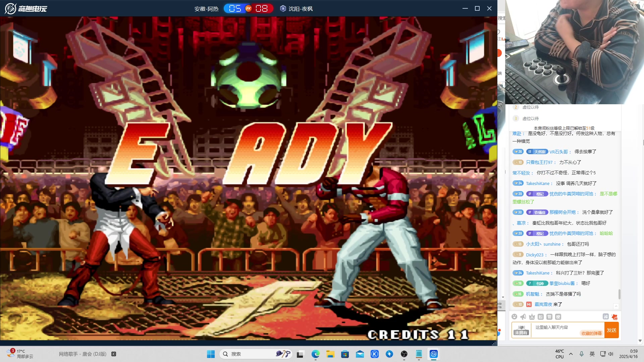Open Microsoft Store from the taskbar
The height and width of the screenshot is (362, 644).
click(x=345, y=354)
